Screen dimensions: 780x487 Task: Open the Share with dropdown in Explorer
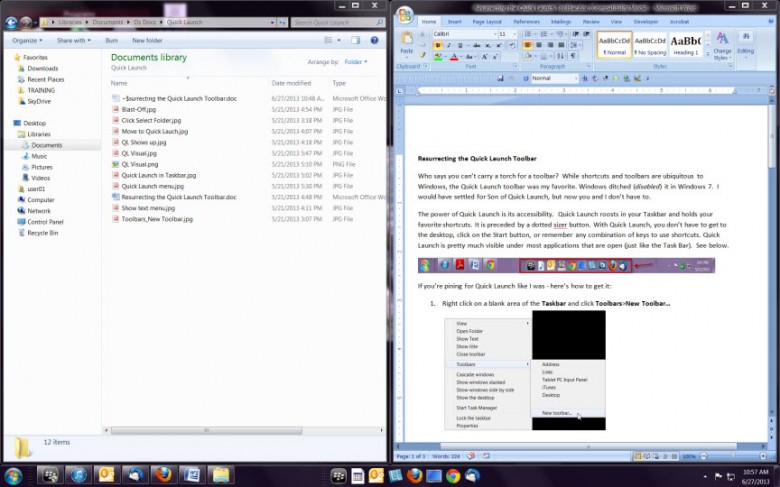click(x=74, y=40)
